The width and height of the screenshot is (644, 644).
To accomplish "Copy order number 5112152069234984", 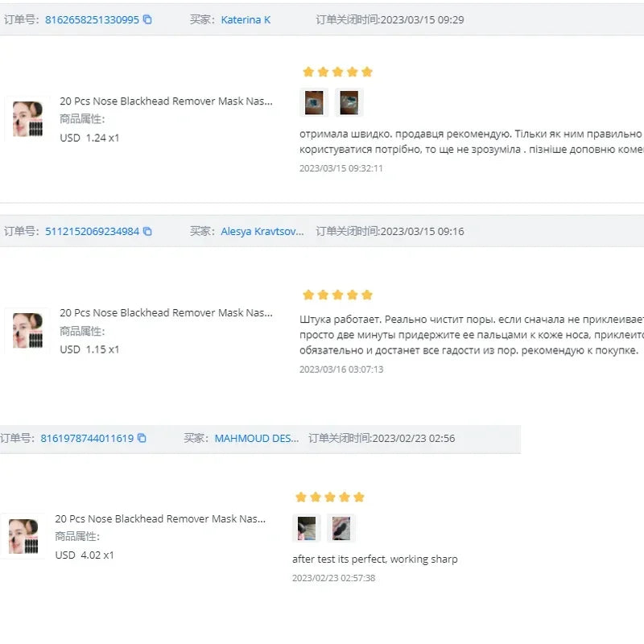I will 147,231.
